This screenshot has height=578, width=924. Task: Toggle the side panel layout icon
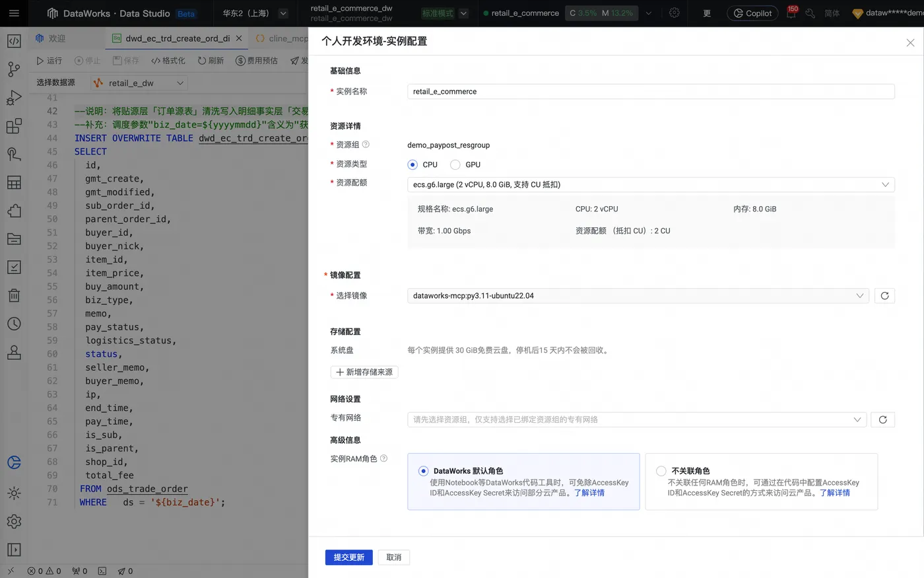[x=14, y=550]
